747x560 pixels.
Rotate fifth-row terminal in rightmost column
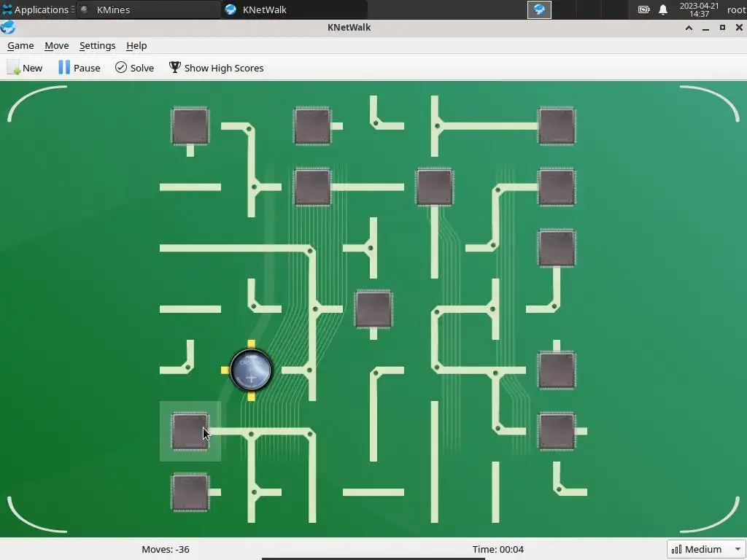tap(556, 370)
